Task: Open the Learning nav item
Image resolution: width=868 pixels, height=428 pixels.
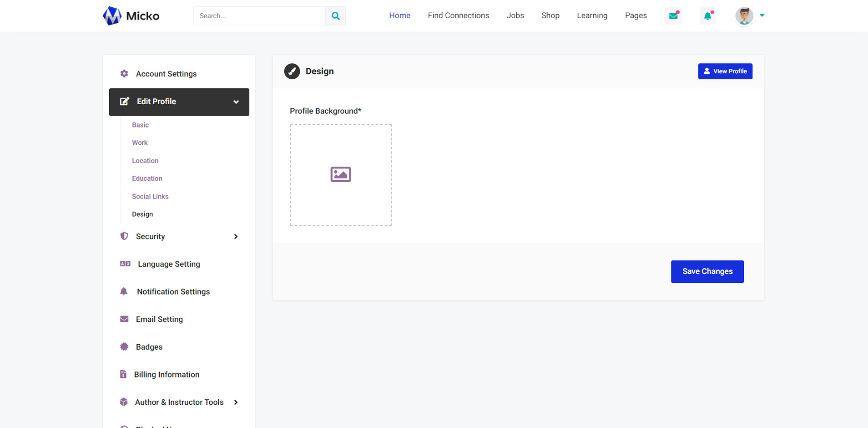Action: tap(592, 15)
